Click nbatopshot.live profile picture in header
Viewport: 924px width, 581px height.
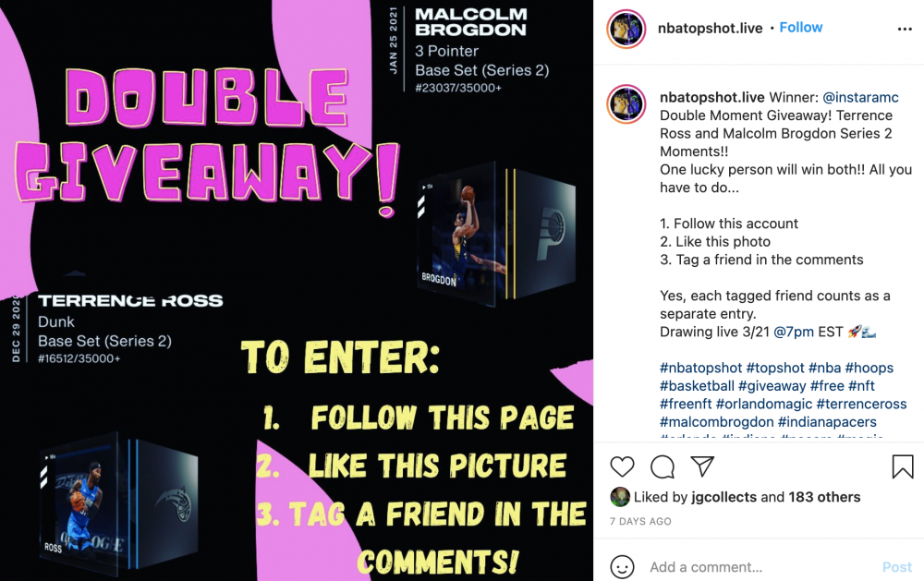click(x=626, y=29)
